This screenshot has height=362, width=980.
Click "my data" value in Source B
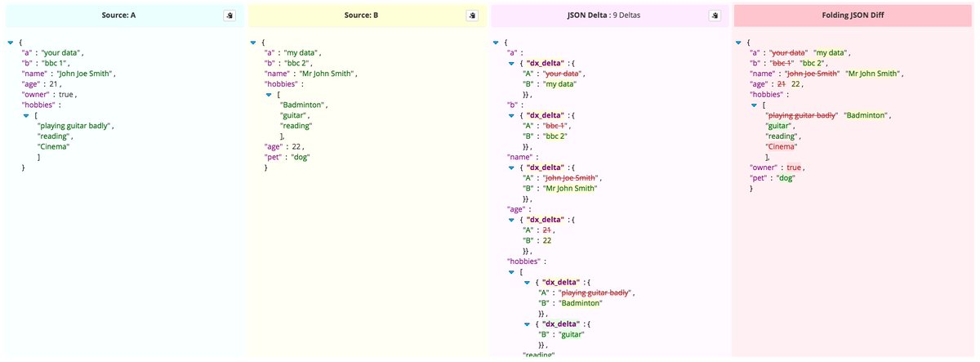(x=301, y=52)
